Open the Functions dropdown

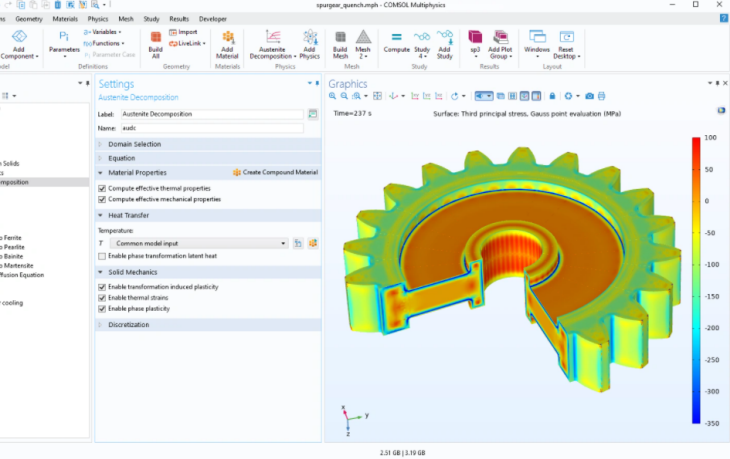[104, 43]
